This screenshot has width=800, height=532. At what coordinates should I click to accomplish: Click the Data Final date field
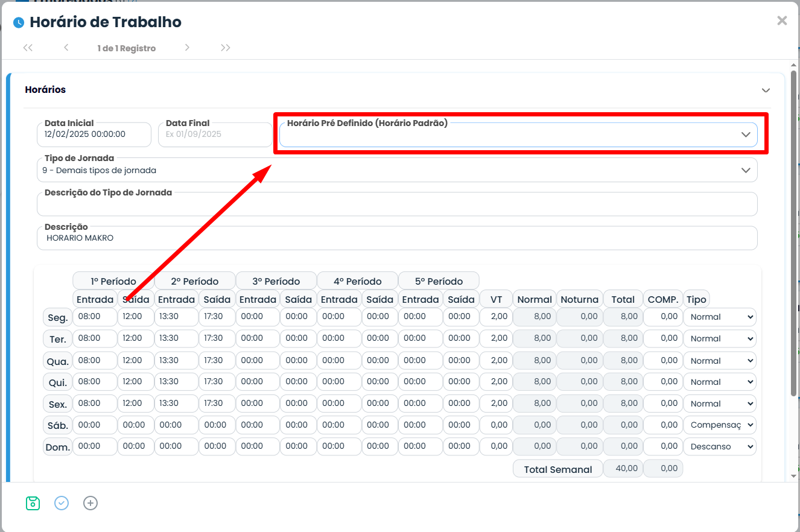pos(215,135)
